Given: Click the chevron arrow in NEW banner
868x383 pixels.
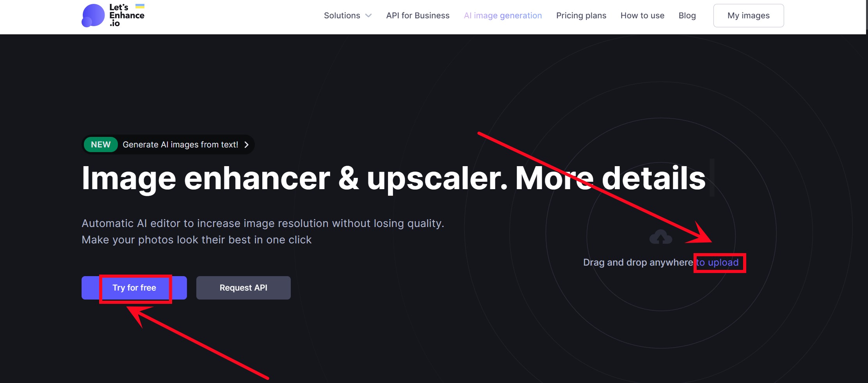Looking at the screenshot, I should pos(246,145).
